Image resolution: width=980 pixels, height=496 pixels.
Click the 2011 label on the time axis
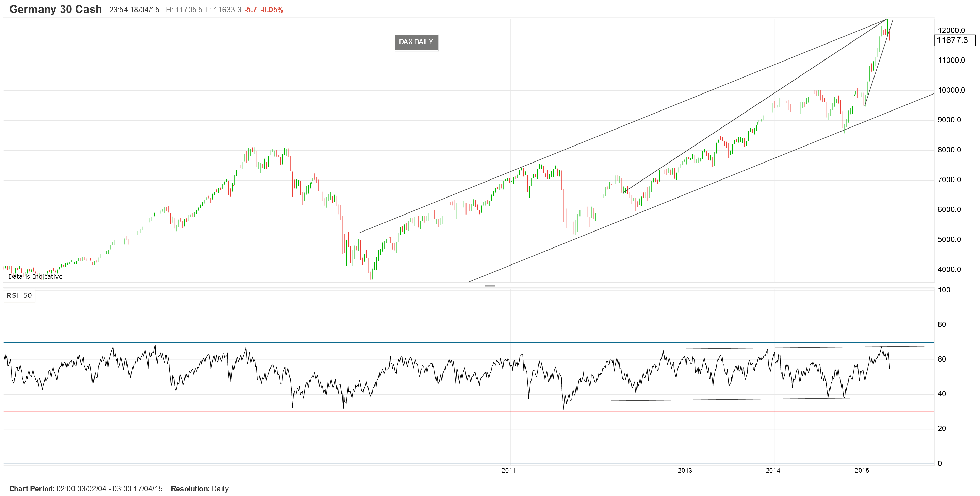coord(509,471)
